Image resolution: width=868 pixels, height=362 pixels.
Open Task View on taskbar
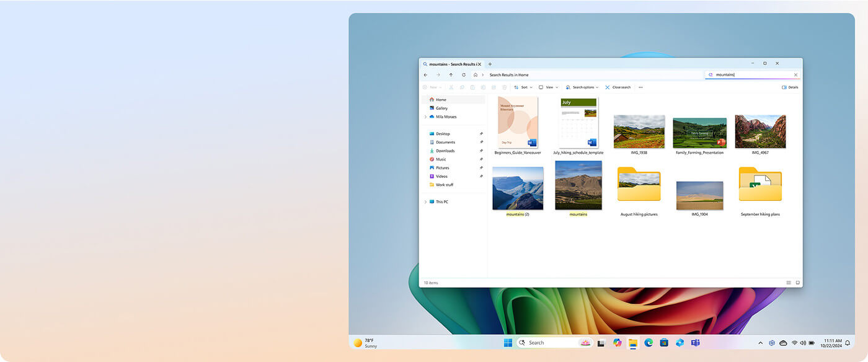(x=601, y=343)
